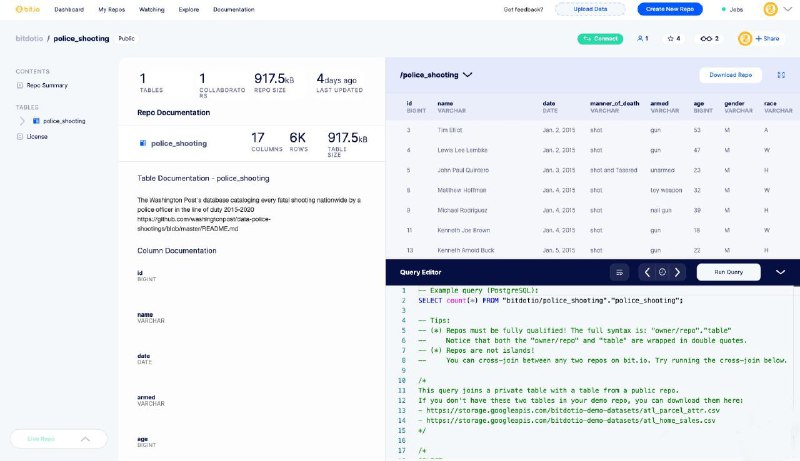Click the Create New Repo button
Viewport: 800px width, 461px height.
669,9
